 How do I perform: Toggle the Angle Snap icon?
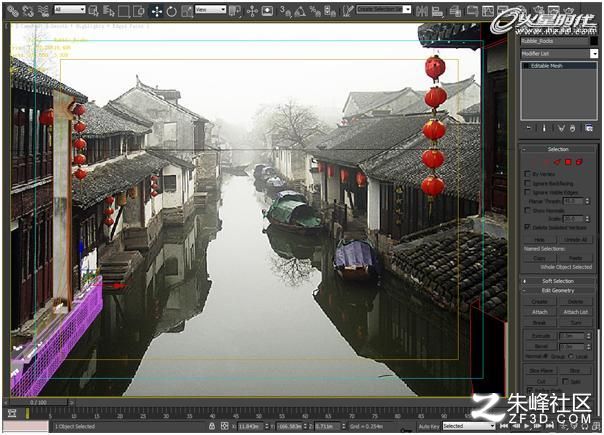(300, 11)
